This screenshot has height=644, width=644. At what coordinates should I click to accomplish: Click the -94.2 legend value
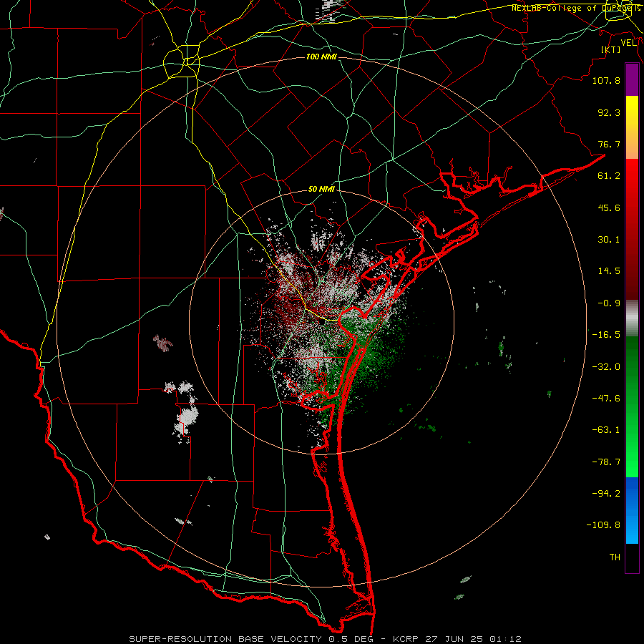tap(606, 494)
